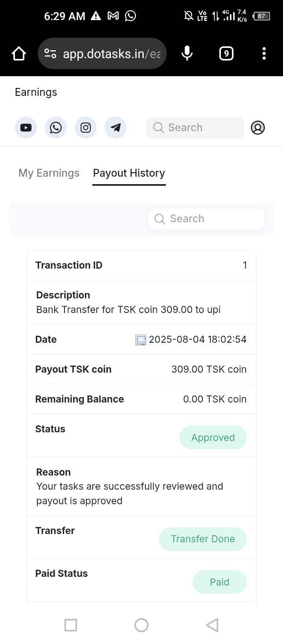The height and width of the screenshot is (644, 283).
Task: Tap the WhatsApp social icon
Action: tap(56, 128)
